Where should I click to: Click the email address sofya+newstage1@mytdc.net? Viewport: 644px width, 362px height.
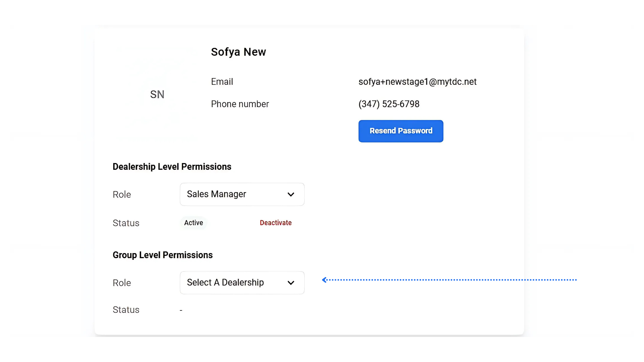point(417,82)
